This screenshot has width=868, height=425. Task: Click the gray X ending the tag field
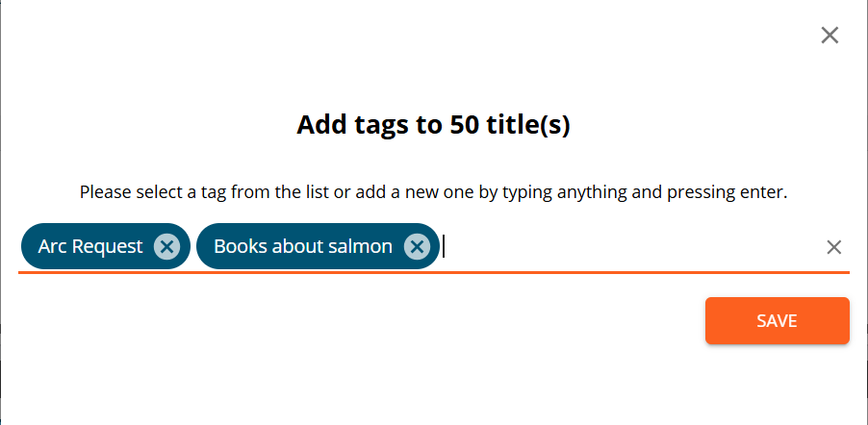[x=833, y=247]
